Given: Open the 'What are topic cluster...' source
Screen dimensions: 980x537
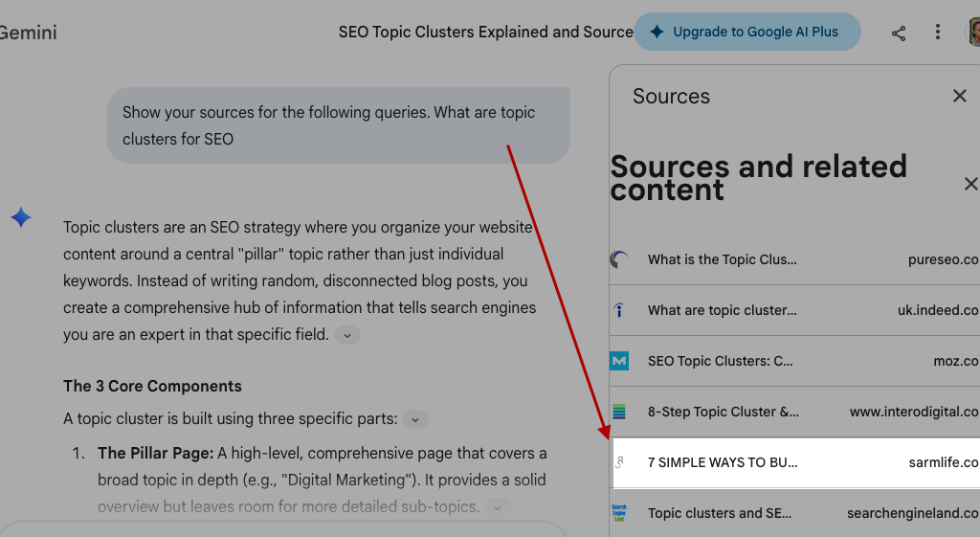Looking at the screenshot, I should pos(722,310).
